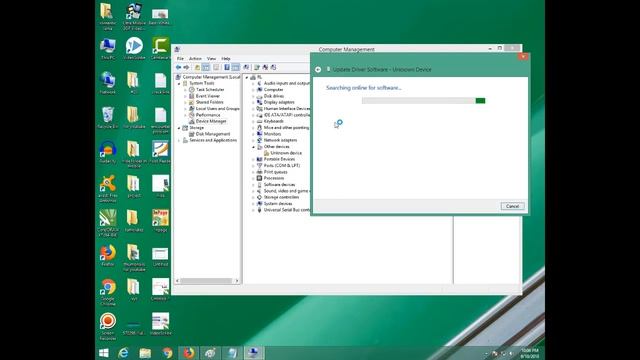
Task: Select Print queues row
Action: coord(276,172)
